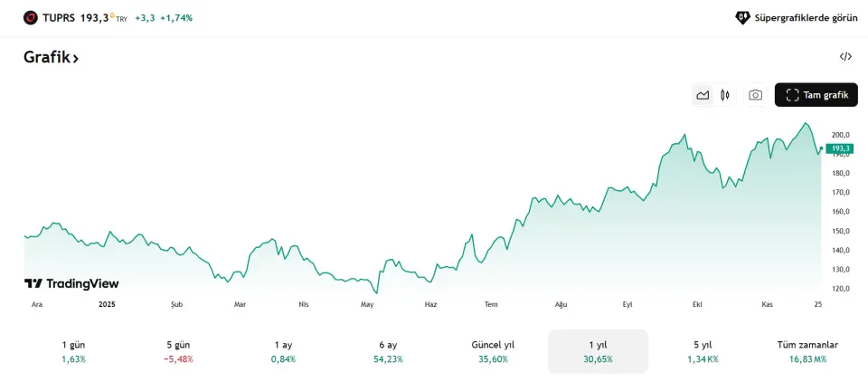Choose the 6 ay period
Viewport: 868px width, 382px height.
pos(388,351)
